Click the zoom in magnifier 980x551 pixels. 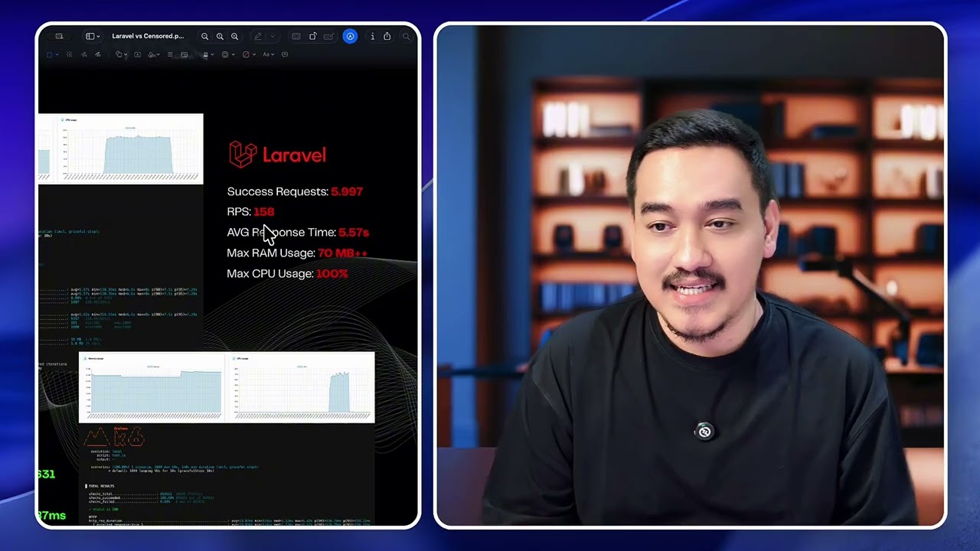(x=234, y=36)
